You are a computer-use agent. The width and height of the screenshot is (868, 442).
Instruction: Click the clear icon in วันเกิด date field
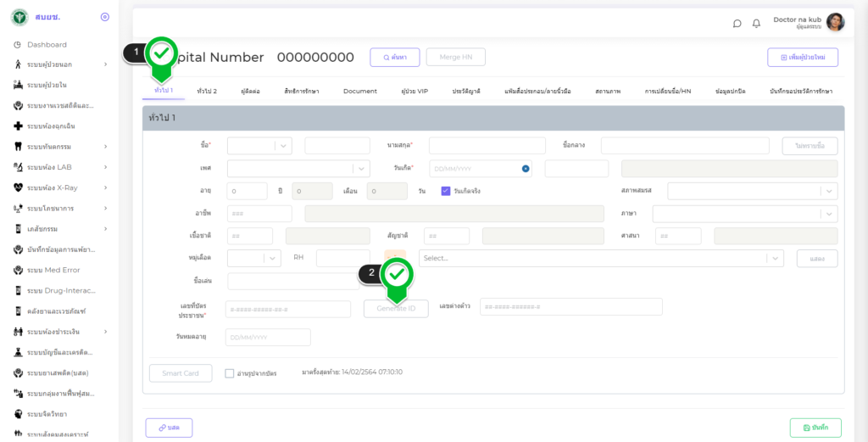coord(526,169)
